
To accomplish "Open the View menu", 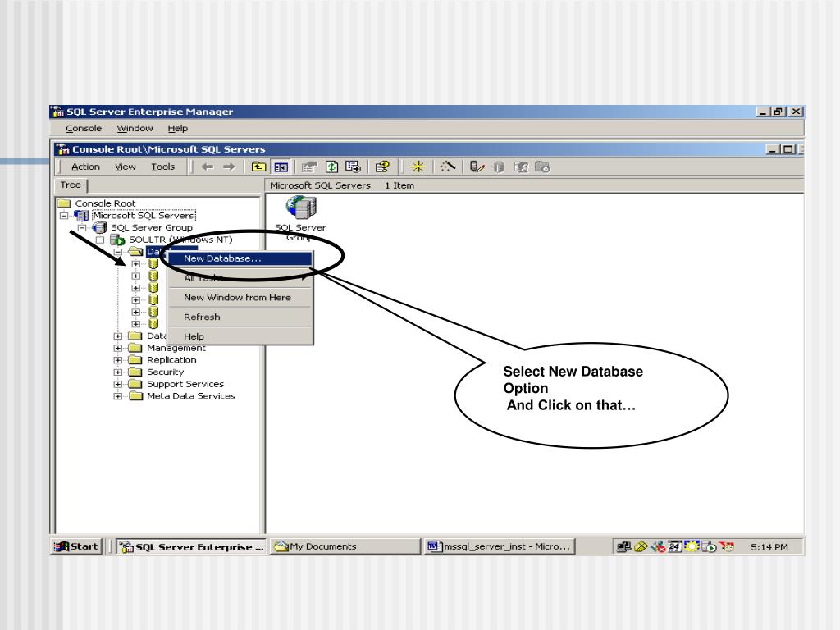I will point(126,167).
